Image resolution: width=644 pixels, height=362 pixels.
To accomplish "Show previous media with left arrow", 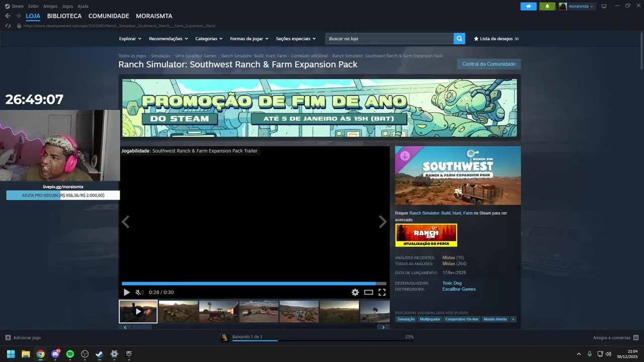I will tap(126, 222).
